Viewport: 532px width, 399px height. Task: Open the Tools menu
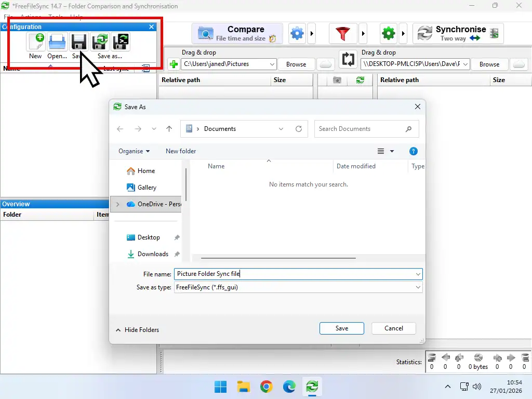coord(55,17)
